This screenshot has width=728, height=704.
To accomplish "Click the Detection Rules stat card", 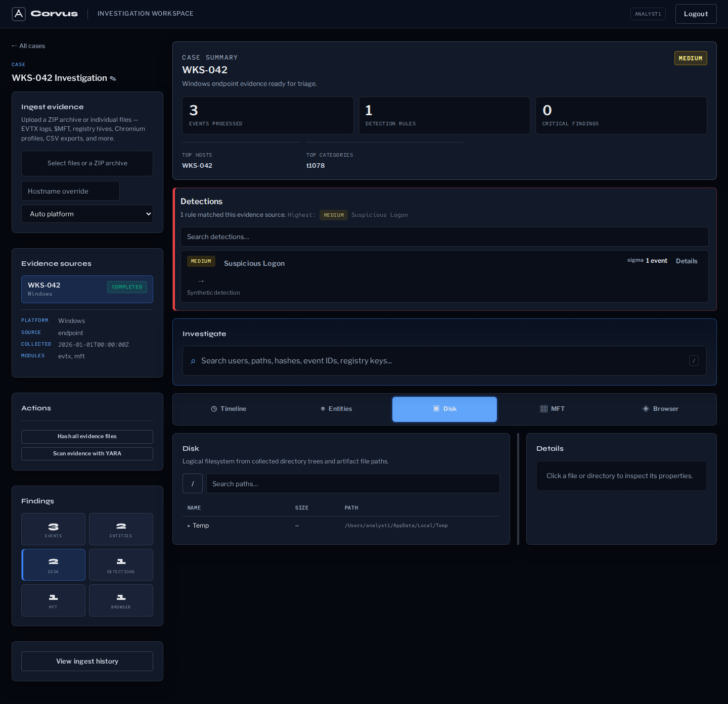I will pyautogui.click(x=444, y=115).
